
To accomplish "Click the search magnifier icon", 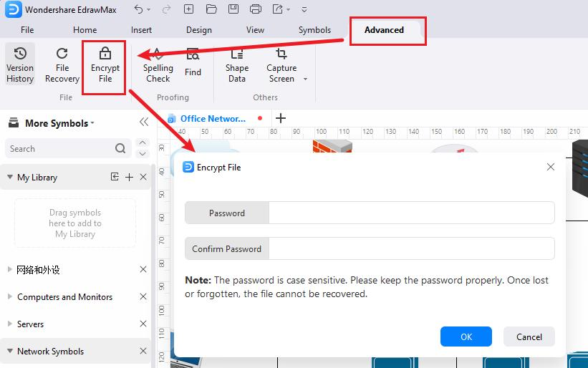I will click(x=120, y=148).
